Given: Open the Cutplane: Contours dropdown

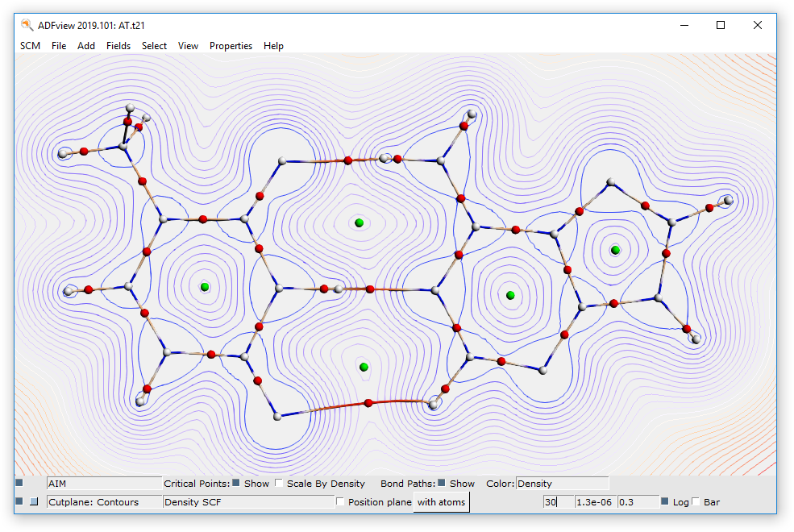Looking at the screenshot, I should pyautogui.click(x=104, y=502).
